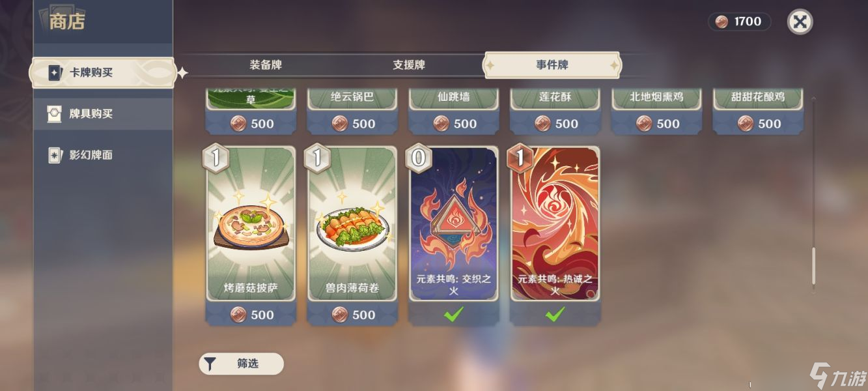868x391 pixels.
Task: Click the card purchase icon beside 卡牌购买
Action: [55, 73]
